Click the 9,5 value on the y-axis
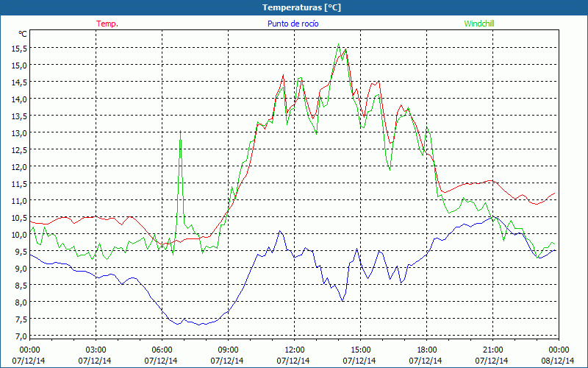Screen dimensions: 588x368 [x=21, y=251]
